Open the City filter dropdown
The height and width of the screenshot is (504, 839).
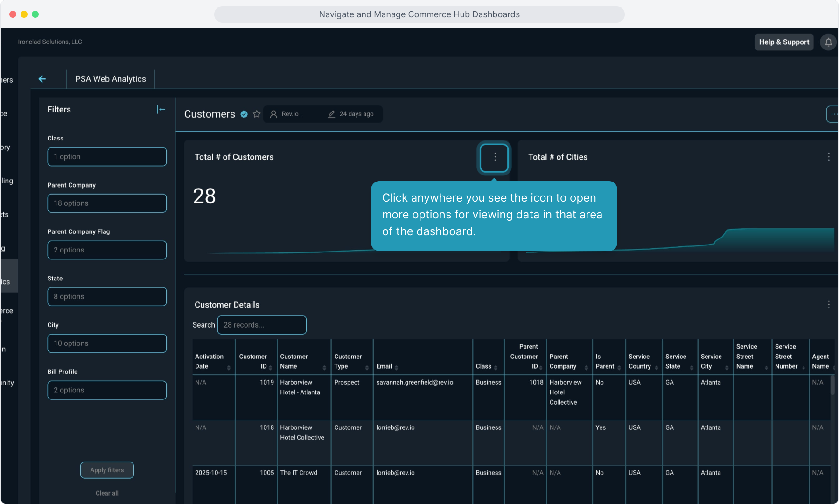(107, 343)
